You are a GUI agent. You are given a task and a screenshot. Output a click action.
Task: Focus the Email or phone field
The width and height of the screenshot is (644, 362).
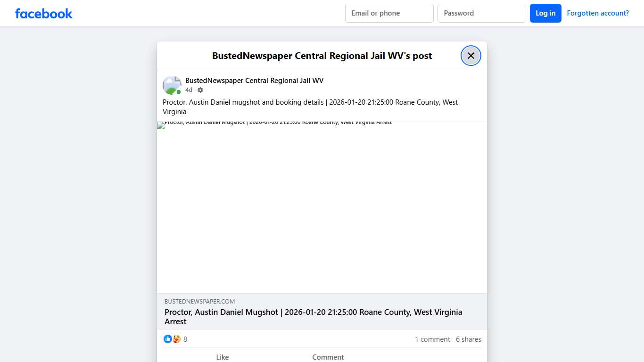(x=389, y=13)
